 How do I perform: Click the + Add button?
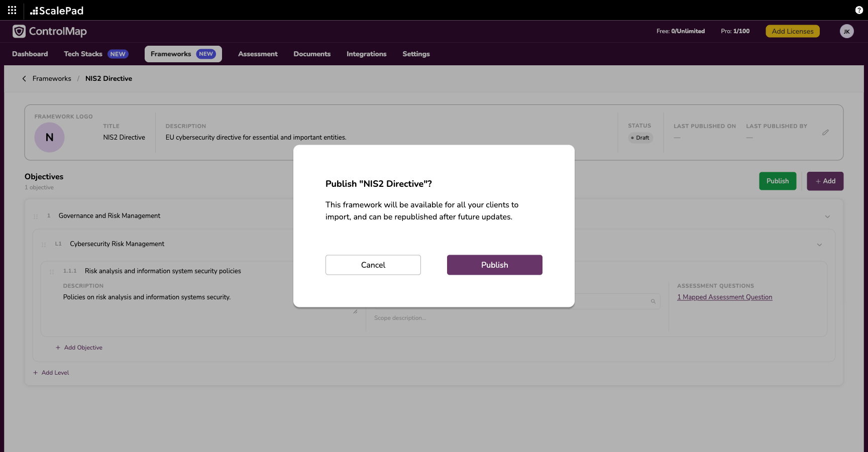[x=825, y=181]
